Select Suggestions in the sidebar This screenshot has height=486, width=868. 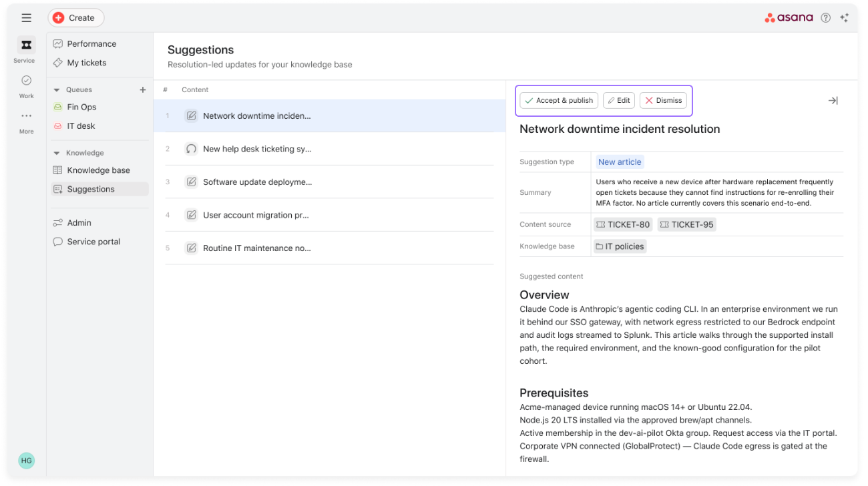pyautogui.click(x=99, y=190)
